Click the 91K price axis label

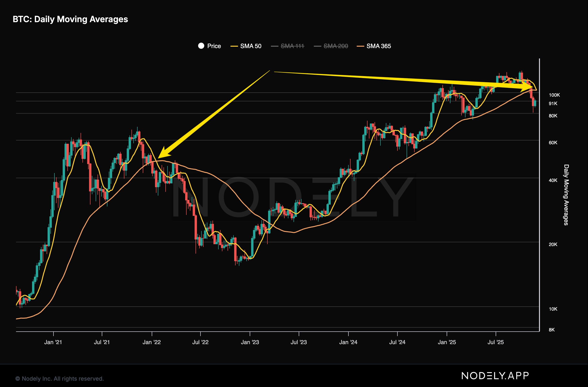(553, 103)
